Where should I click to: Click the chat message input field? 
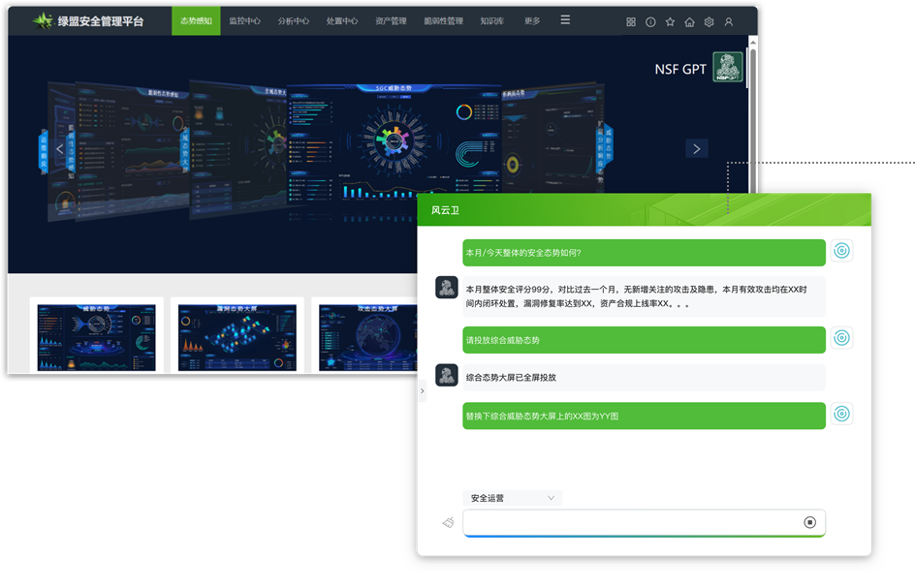644,523
